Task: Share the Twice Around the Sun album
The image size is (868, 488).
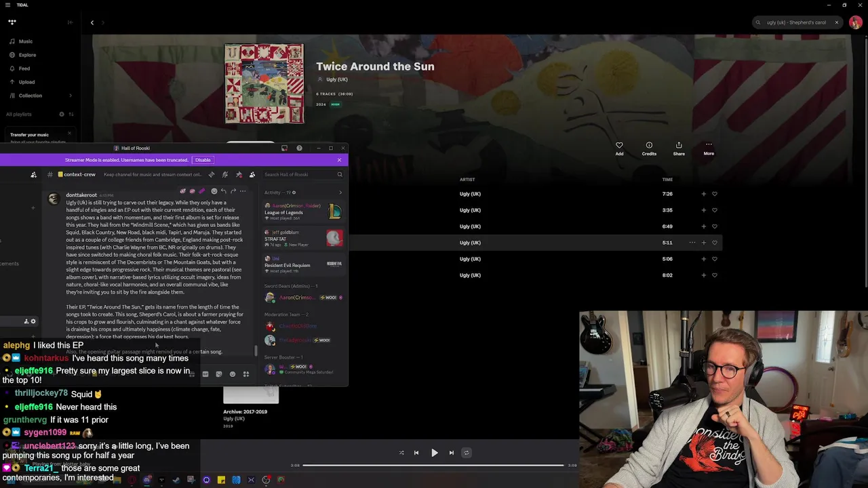Action: (x=679, y=148)
